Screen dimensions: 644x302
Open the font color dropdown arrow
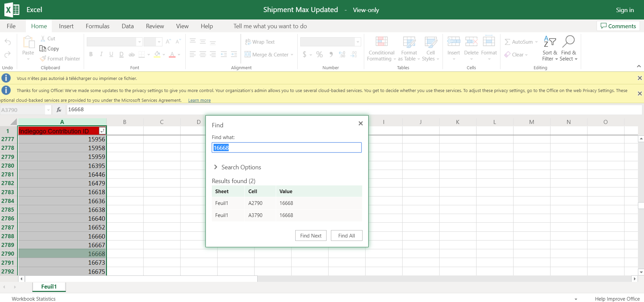(179, 54)
